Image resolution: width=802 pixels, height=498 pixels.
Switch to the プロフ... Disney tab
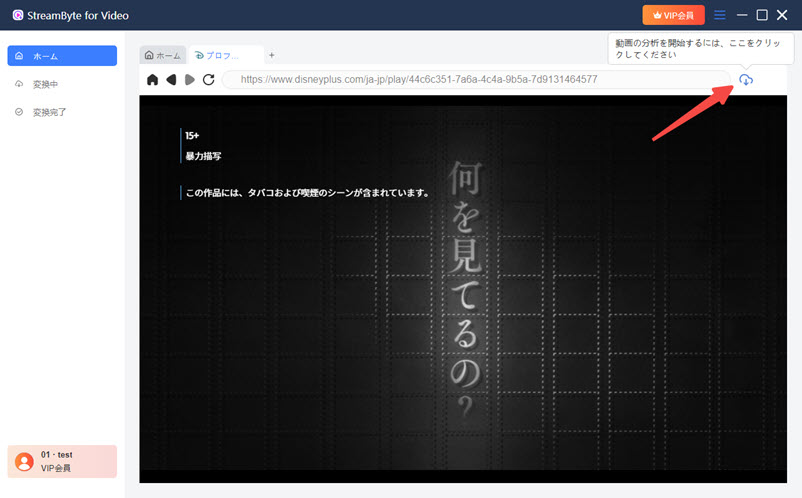pos(226,55)
